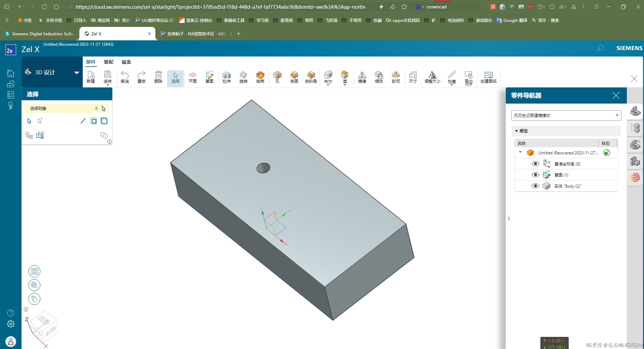This screenshot has width=644, height=349.
Task: Select the 孔 (Hole) tool
Action: coord(277,77)
